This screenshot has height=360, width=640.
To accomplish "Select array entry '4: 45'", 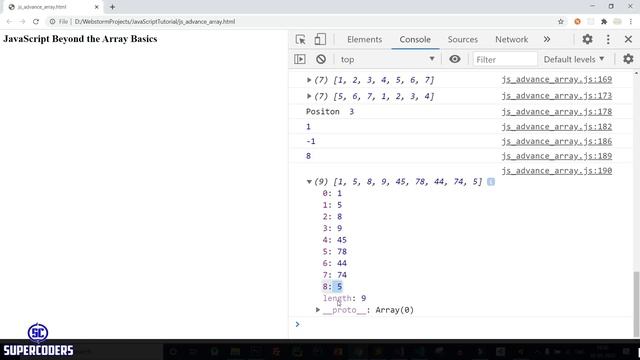I will (x=334, y=240).
